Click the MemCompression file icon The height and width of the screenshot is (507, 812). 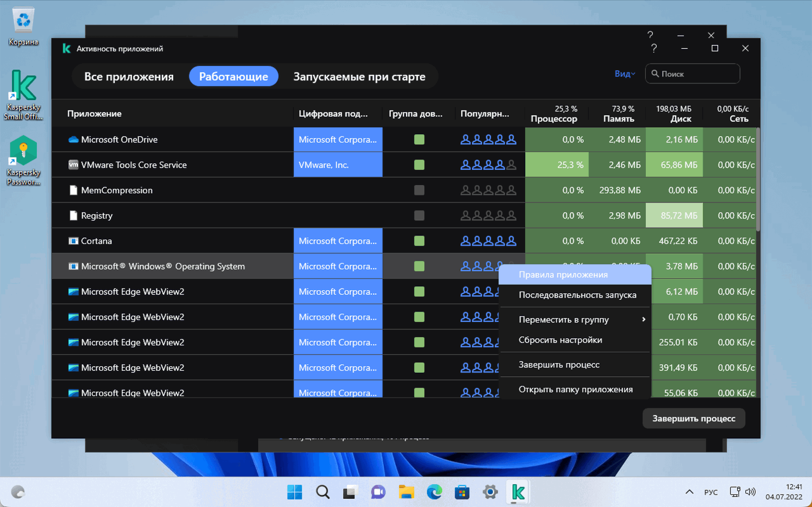coord(74,190)
